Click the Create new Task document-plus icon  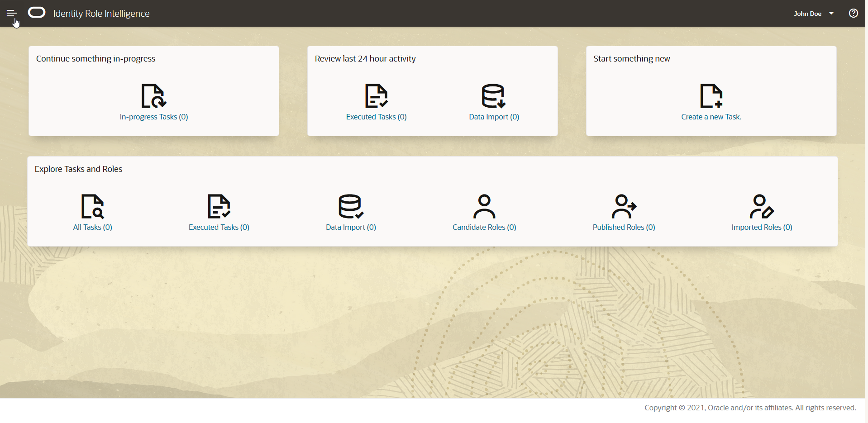click(711, 96)
